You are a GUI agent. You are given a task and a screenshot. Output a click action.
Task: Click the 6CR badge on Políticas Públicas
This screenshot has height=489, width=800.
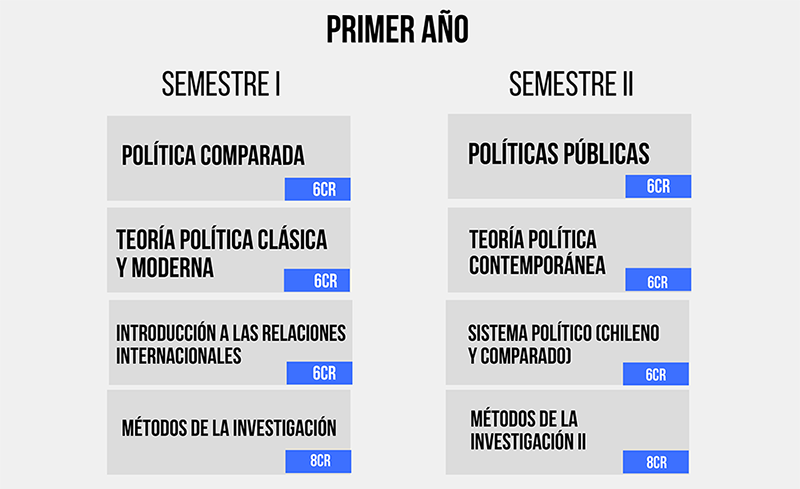point(657,186)
